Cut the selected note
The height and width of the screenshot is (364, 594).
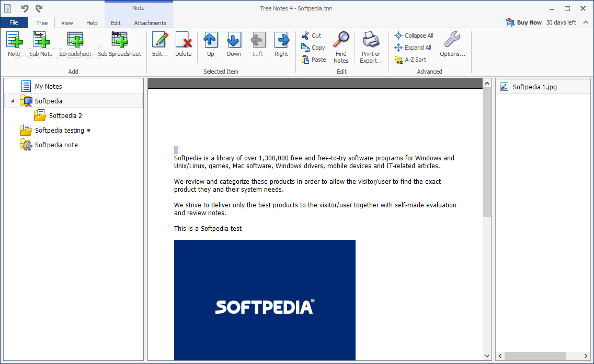click(312, 36)
